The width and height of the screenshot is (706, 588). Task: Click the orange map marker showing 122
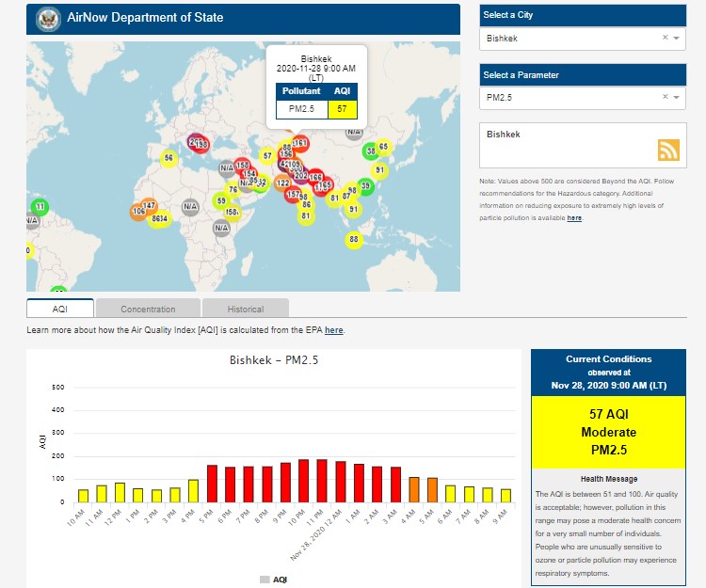point(282,183)
